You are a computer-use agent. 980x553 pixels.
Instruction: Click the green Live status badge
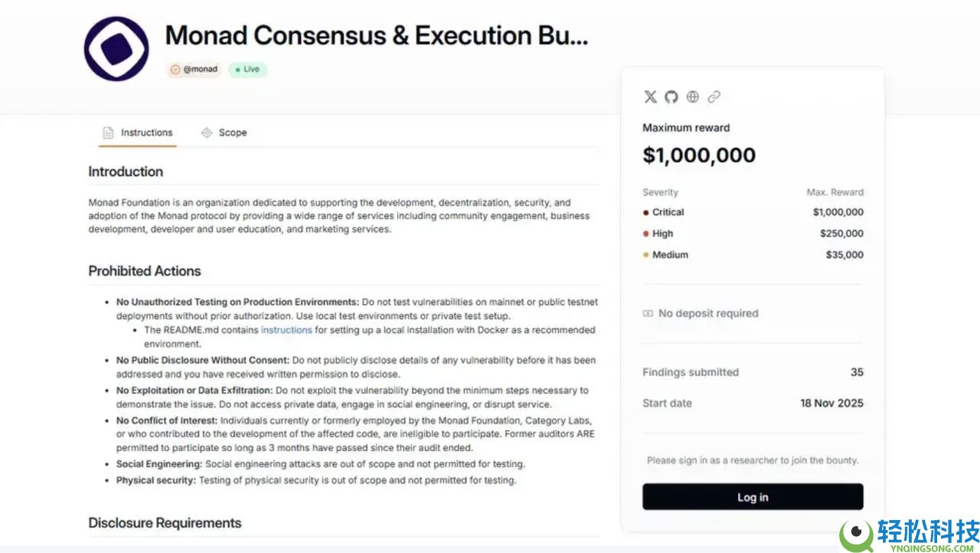pyautogui.click(x=247, y=70)
